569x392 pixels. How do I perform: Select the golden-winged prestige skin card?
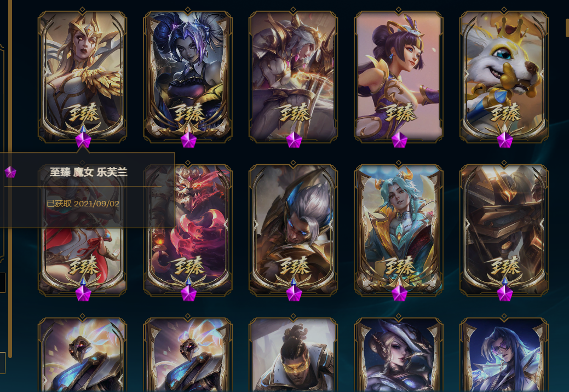point(82,76)
